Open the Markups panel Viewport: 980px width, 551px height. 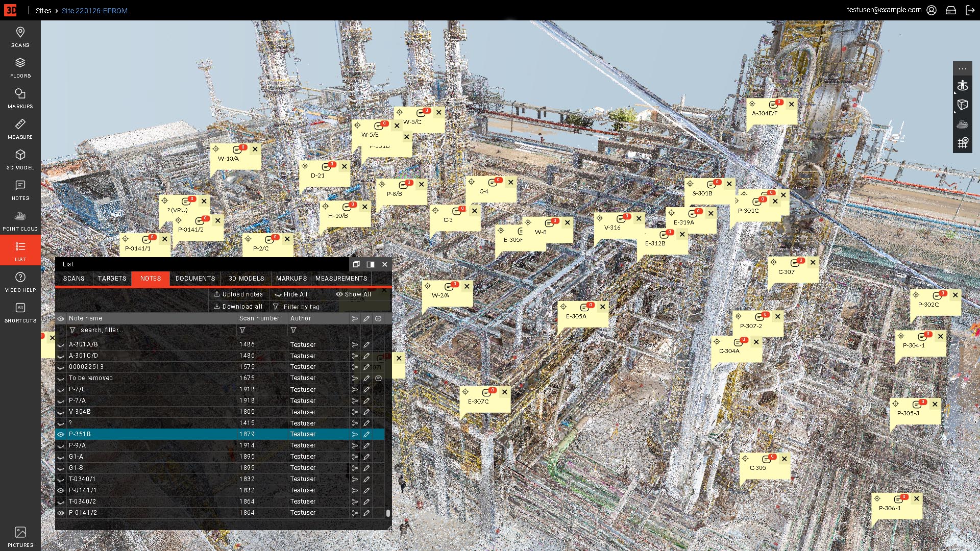20,97
